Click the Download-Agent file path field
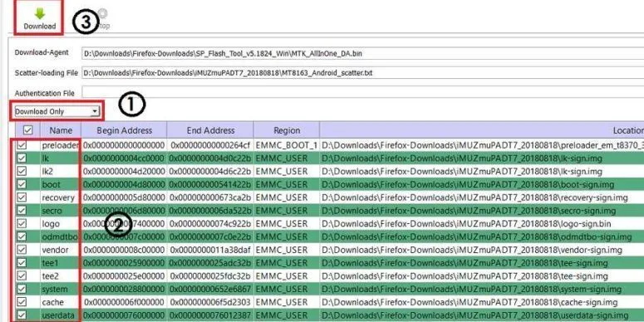The image size is (644, 322). tap(362, 53)
